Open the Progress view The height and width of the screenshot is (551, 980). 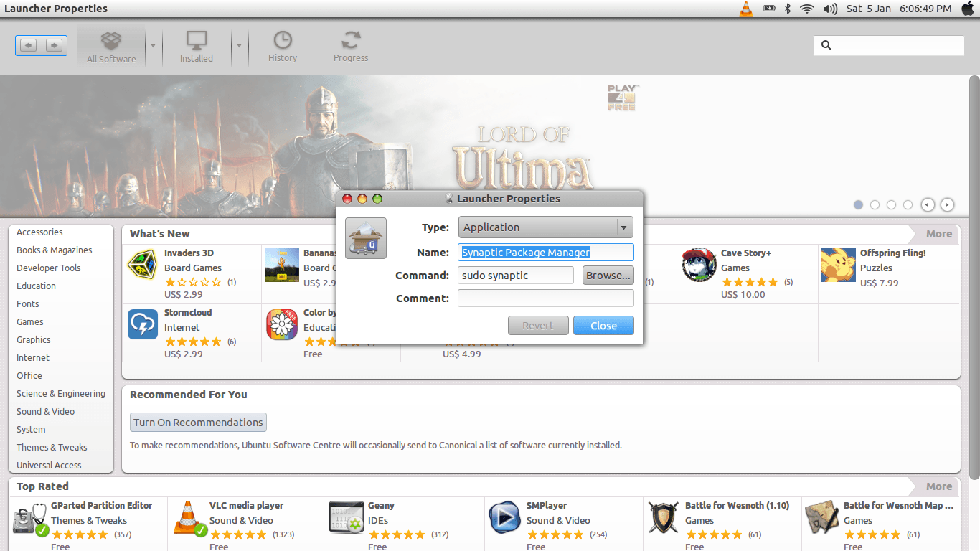(351, 47)
